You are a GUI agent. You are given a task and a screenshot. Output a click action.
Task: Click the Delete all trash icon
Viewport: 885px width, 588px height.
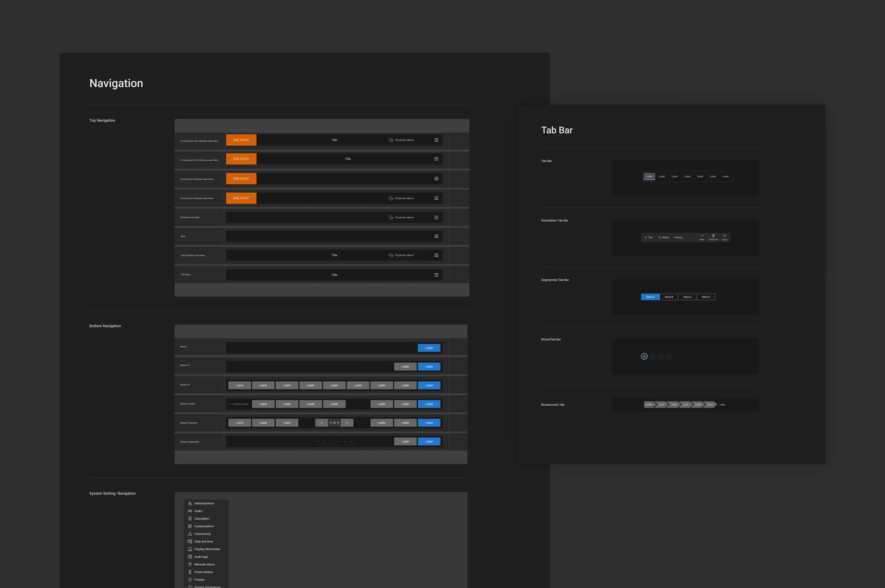[x=713, y=236]
